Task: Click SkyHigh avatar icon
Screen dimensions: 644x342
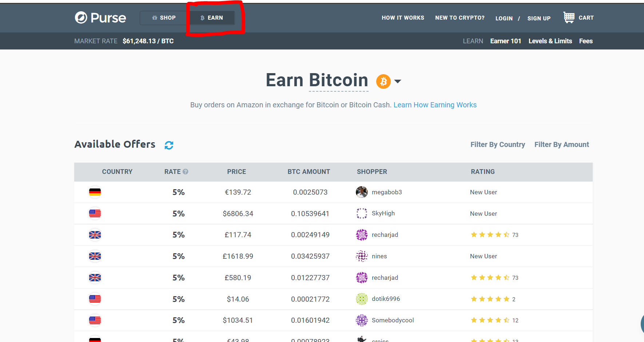Action: tap(362, 214)
